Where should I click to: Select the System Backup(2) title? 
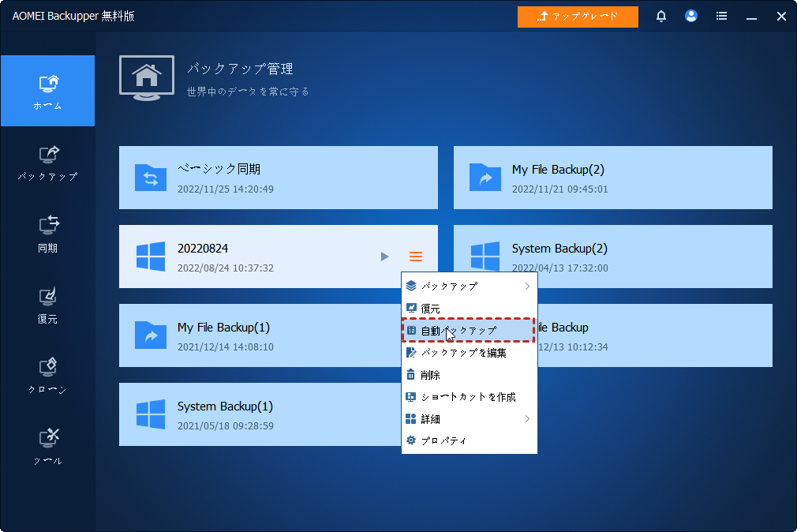pyautogui.click(x=559, y=248)
